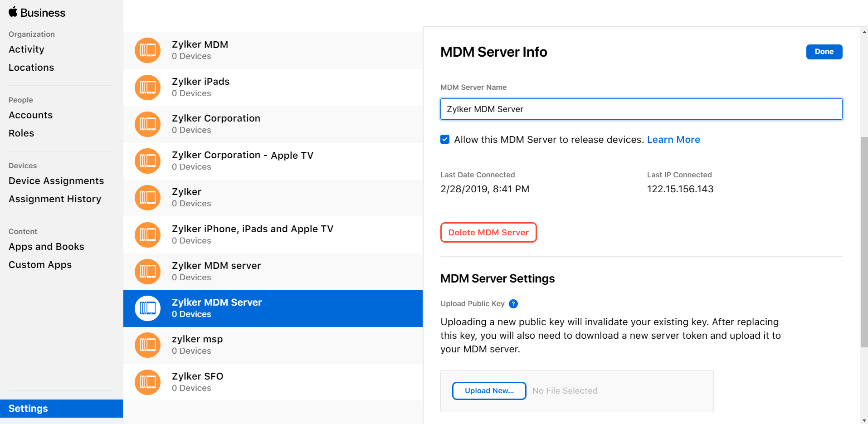This screenshot has width=868, height=424.
Task: Select the Zylker Corporation server icon
Action: tap(147, 124)
